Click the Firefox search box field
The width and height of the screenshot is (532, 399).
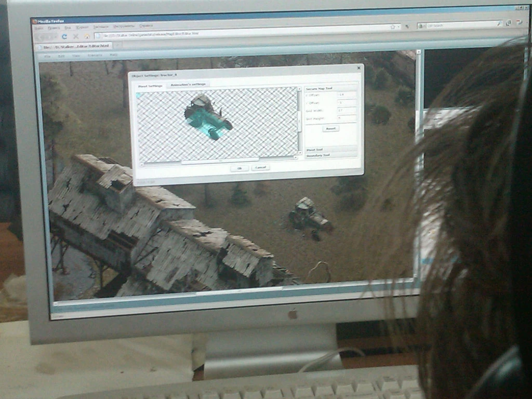460,25
